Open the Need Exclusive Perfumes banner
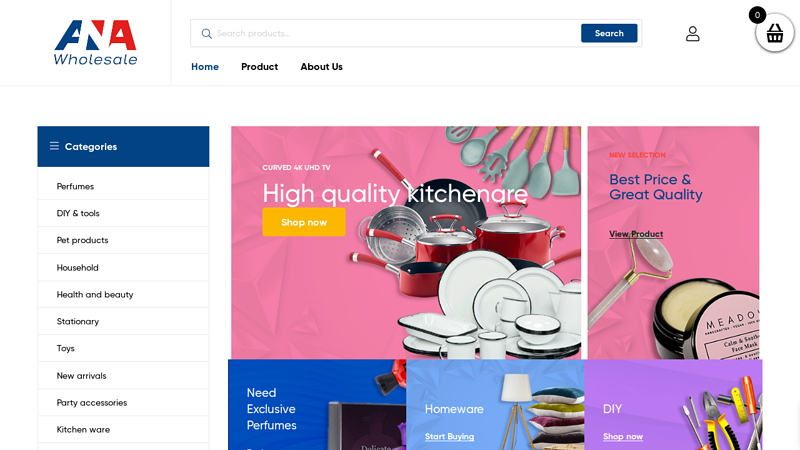This screenshot has width=800, height=450. pyautogui.click(x=272, y=408)
